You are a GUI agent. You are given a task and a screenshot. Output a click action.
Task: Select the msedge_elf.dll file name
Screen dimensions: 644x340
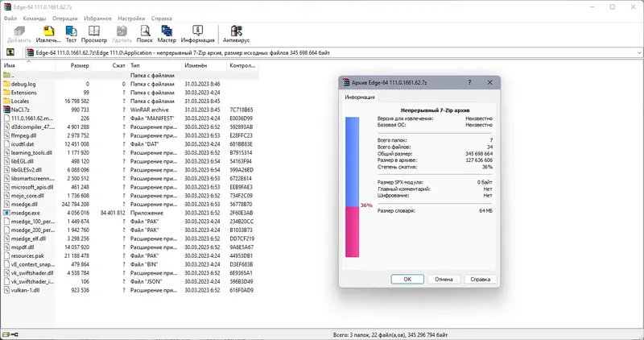pyautogui.click(x=28, y=238)
